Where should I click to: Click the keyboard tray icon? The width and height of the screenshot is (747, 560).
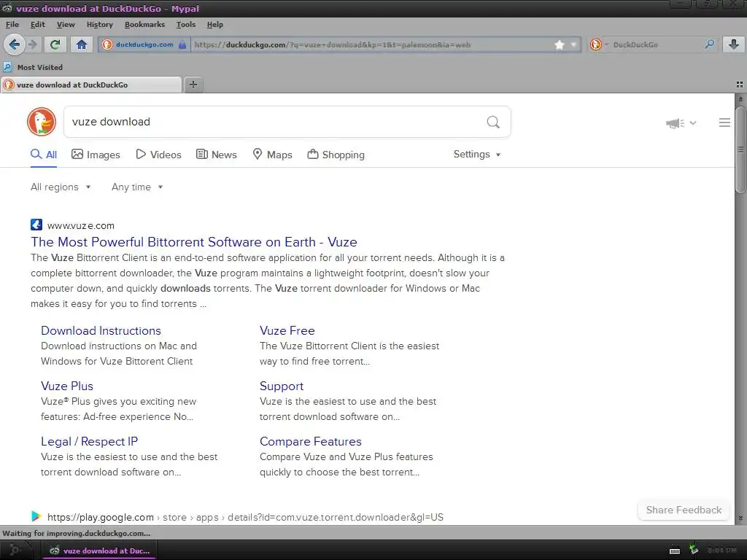tap(675, 551)
